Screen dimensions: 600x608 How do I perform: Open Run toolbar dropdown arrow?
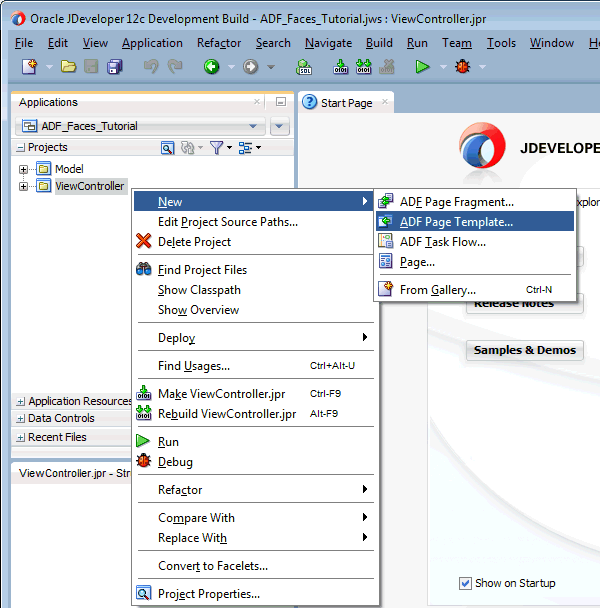[443, 67]
